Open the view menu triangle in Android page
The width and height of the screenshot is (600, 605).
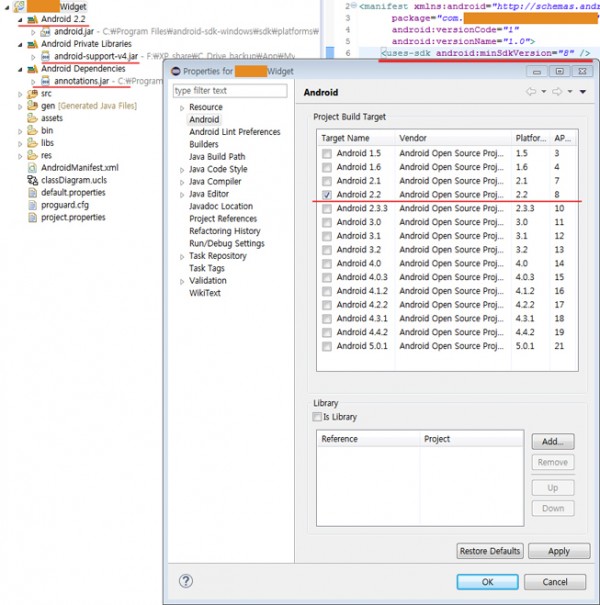pyautogui.click(x=583, y=92)
